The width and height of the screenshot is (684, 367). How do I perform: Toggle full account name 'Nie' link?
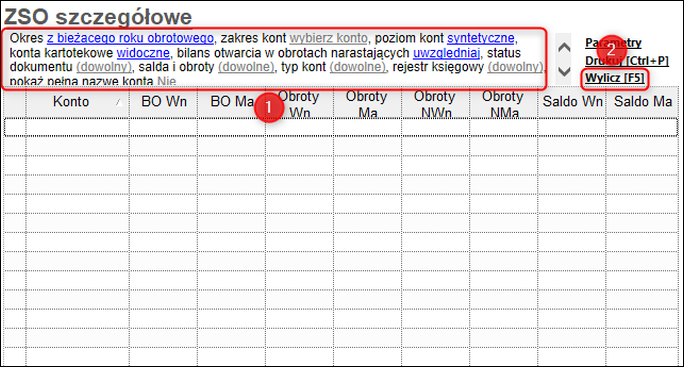(x=167, y=82)
